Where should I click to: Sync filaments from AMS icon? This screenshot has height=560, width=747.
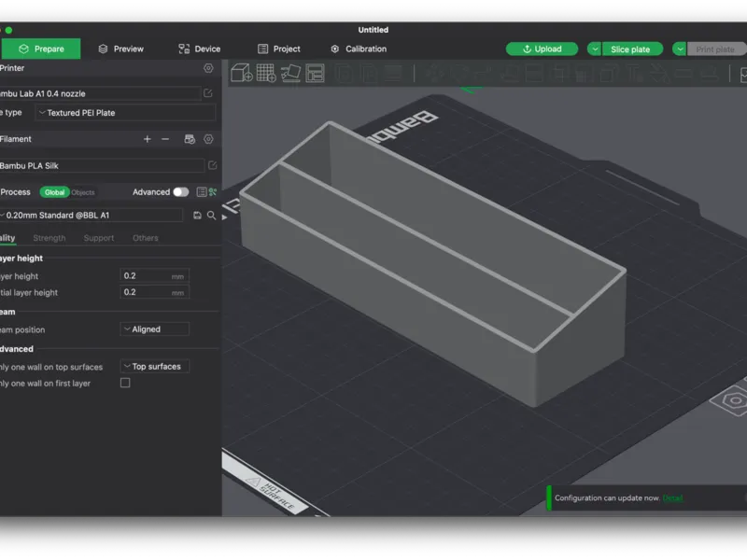190,139
